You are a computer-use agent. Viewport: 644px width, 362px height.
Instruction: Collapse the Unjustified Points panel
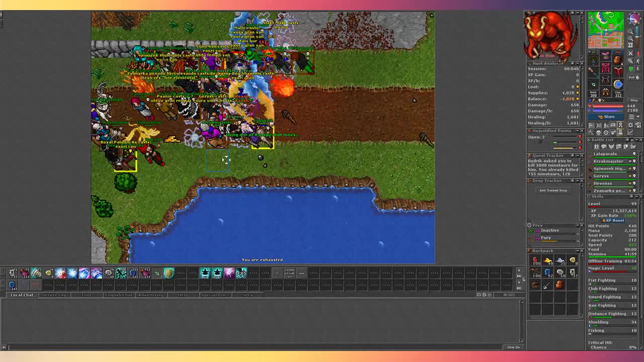578,131
